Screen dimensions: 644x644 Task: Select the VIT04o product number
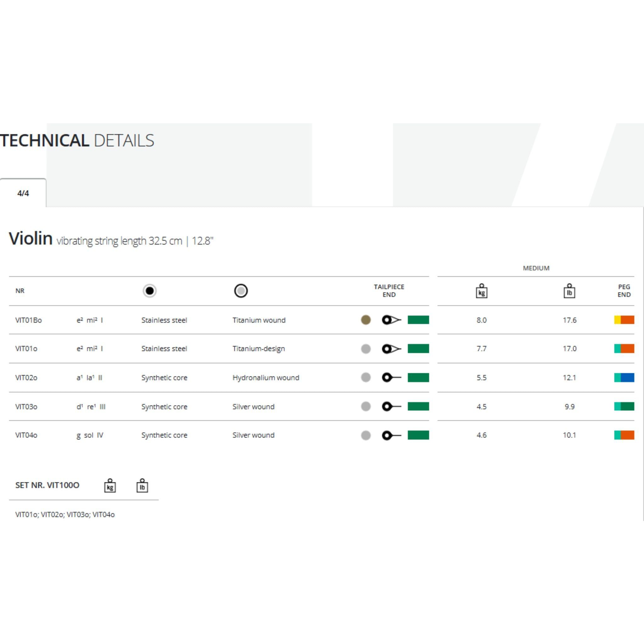(26, 435)
